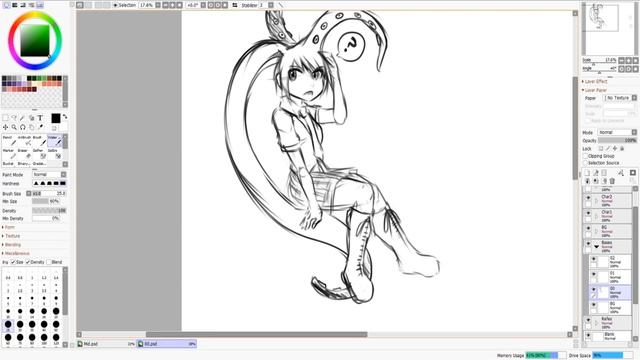Click the color wheel hue ring
Viewport: 640px width, 360px height.
35,15
